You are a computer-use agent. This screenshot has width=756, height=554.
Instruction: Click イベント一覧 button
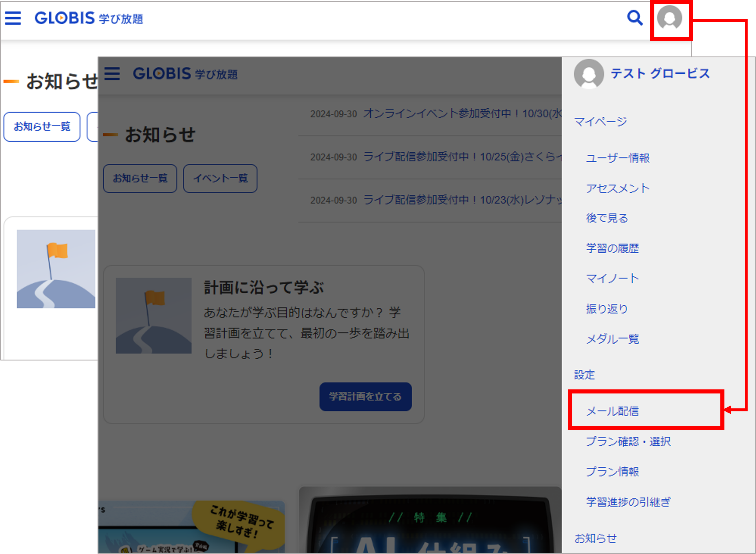[x=220, y=178]
